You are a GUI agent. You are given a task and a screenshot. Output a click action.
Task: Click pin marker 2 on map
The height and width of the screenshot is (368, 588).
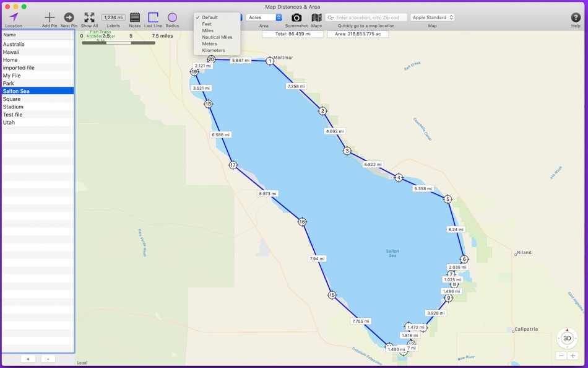point(322,111)
